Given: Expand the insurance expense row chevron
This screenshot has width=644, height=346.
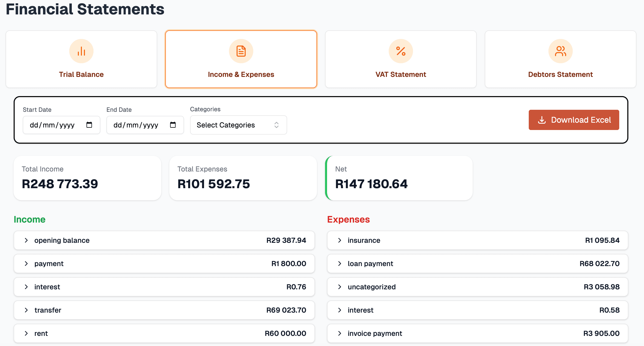Looking at the screenshot, I should pos(339,240).
